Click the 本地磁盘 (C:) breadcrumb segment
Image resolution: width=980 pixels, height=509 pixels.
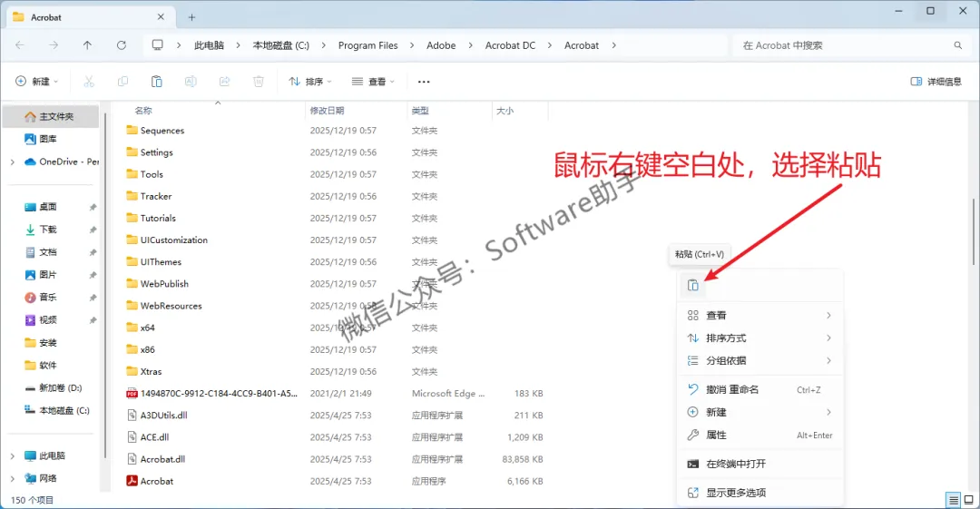280,45
